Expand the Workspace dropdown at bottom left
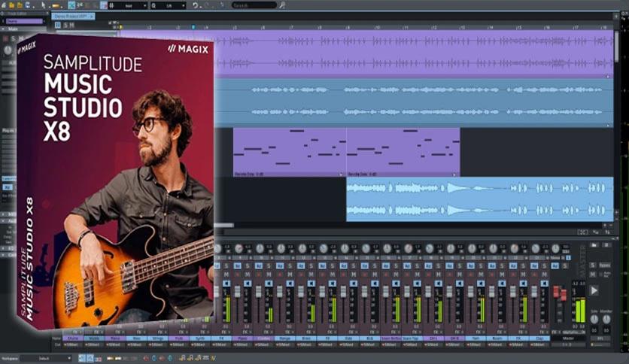 tap(45, 358)
